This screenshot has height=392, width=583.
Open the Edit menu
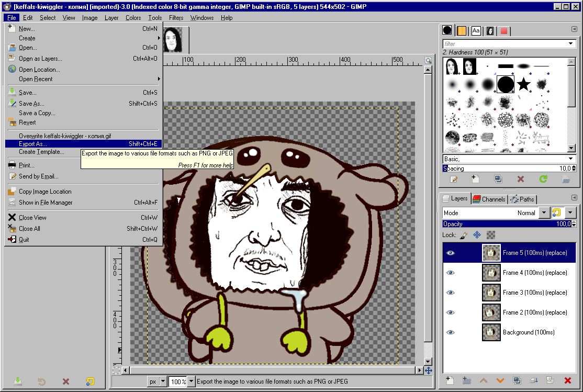[x=28, y=17]
